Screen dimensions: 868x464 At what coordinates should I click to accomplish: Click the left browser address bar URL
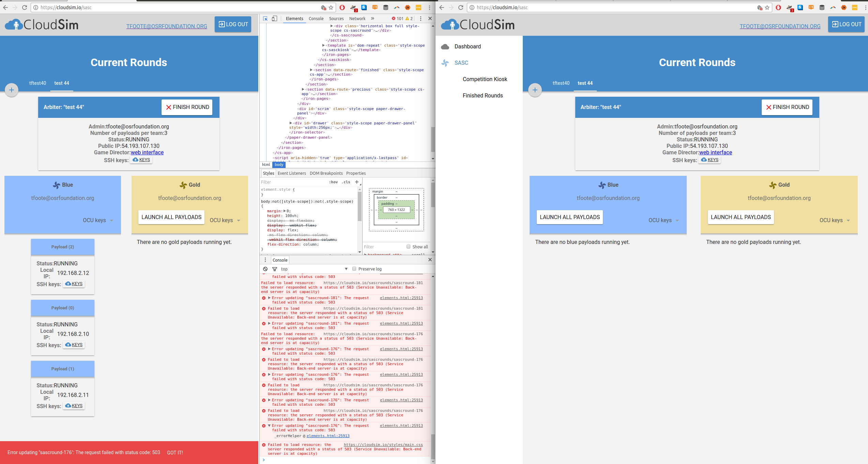(x=66, y=7)
